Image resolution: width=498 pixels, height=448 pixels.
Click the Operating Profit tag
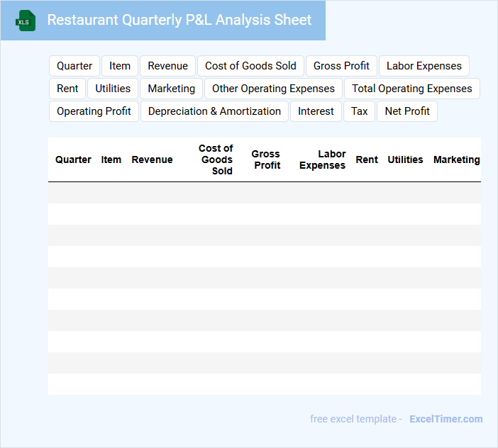click(94, 111)
